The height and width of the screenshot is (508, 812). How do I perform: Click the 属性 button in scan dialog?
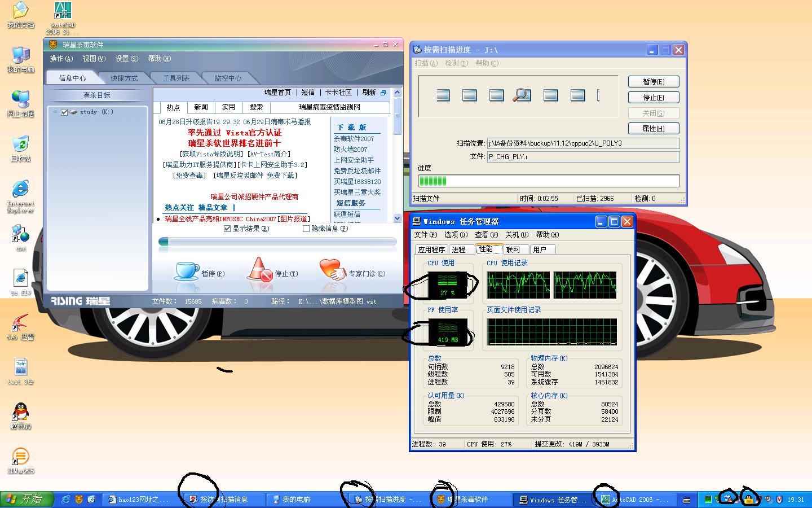(653, 129)
